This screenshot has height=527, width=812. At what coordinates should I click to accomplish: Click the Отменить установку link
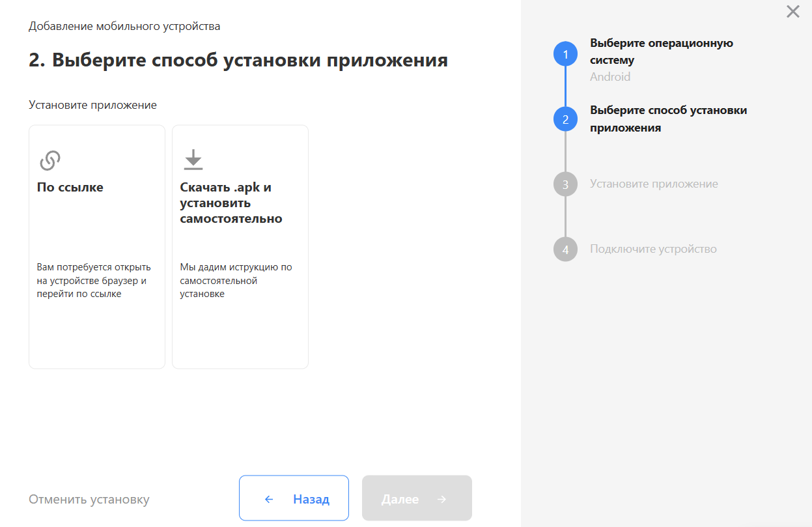(x=89, y=500)
